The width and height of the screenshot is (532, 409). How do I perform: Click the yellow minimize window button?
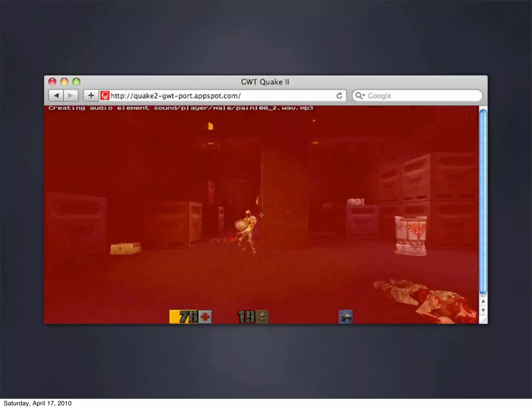click(64, 82)
